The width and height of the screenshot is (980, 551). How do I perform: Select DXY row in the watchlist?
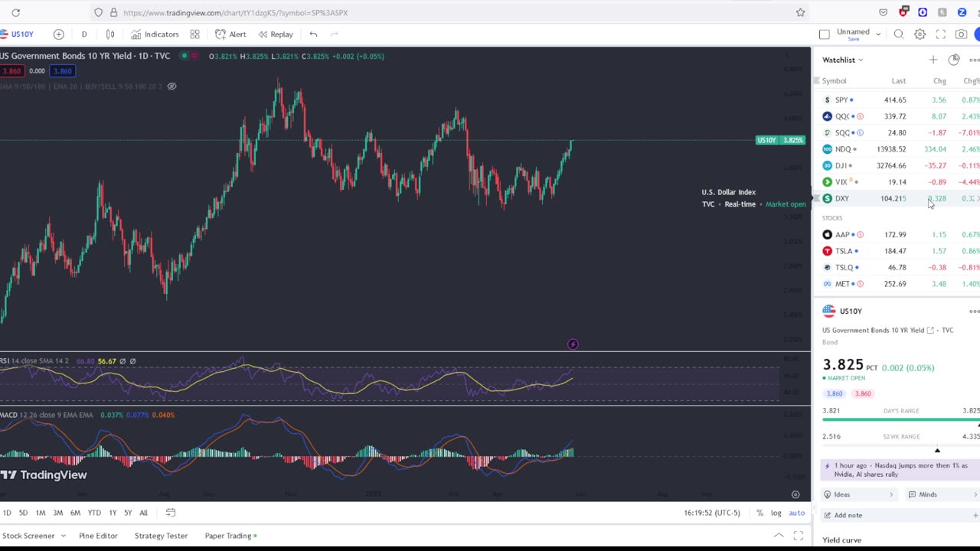(897, 198)
